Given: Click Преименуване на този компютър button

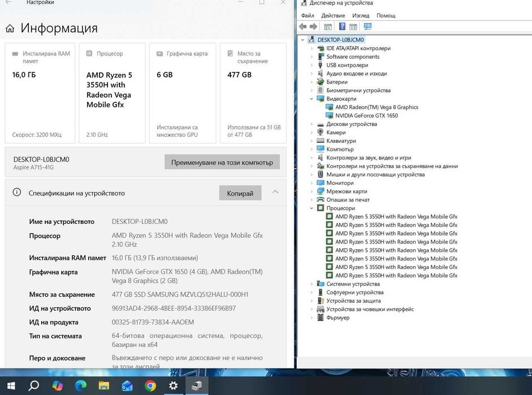Looking at the screenshot, I should pyautogui.click(x=222, y=162).
